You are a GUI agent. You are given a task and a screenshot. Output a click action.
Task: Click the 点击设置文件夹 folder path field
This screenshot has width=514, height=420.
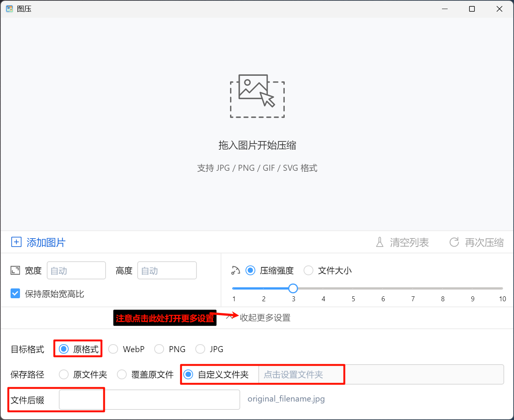point(381,374)
